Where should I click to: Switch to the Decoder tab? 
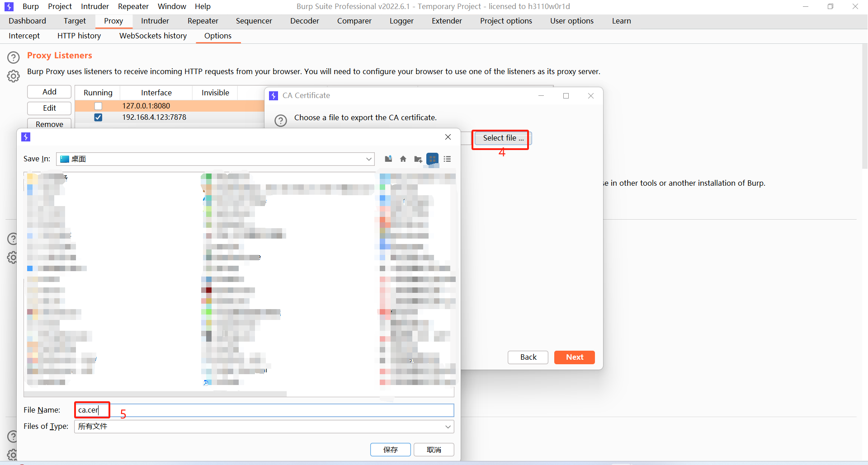click(305, 21)
